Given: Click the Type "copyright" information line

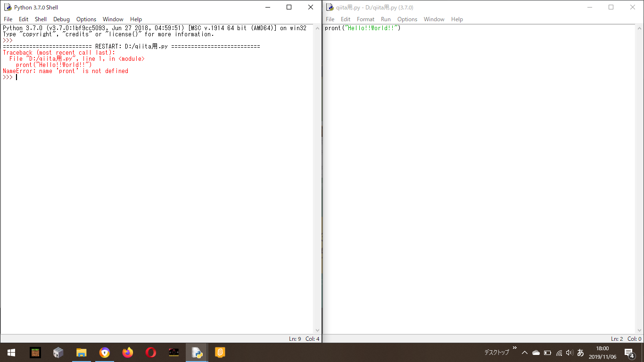Looking at the screenshot, I should (x=108, y=34).
